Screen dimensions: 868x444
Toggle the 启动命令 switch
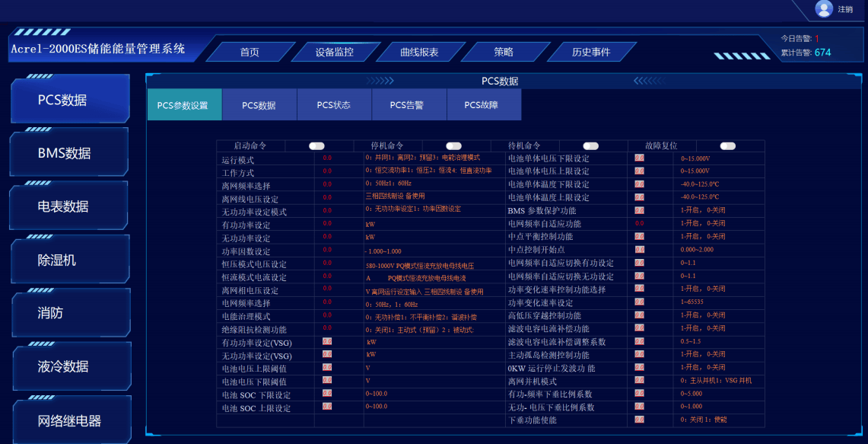tap(316, 145)
